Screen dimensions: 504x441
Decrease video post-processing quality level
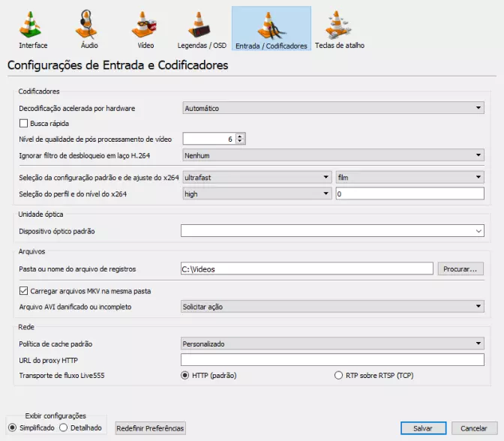240,141
